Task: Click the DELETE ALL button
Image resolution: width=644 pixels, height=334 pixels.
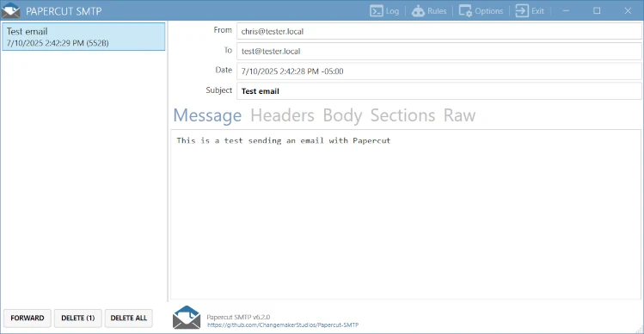Action: click(x=129, y=318)
